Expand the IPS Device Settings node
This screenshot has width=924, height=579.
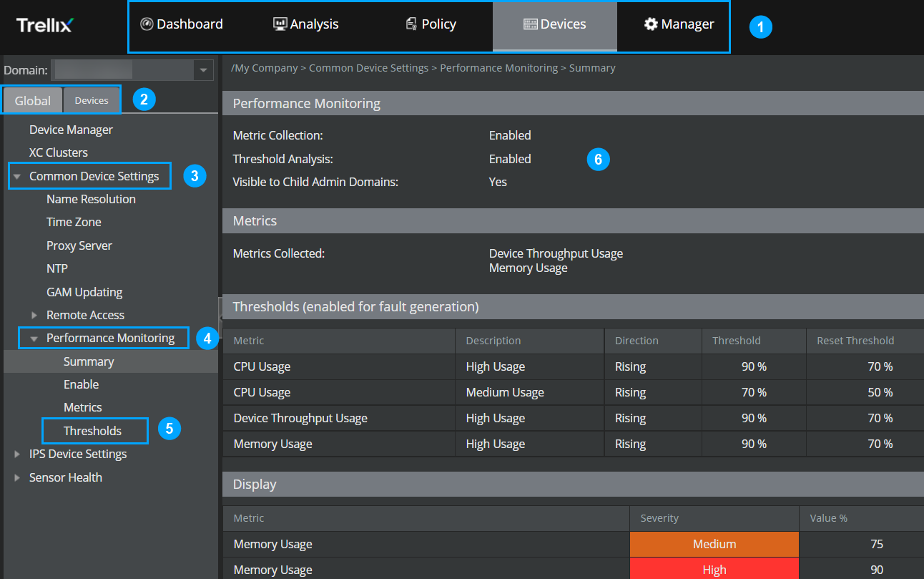[x=16, y=454]
